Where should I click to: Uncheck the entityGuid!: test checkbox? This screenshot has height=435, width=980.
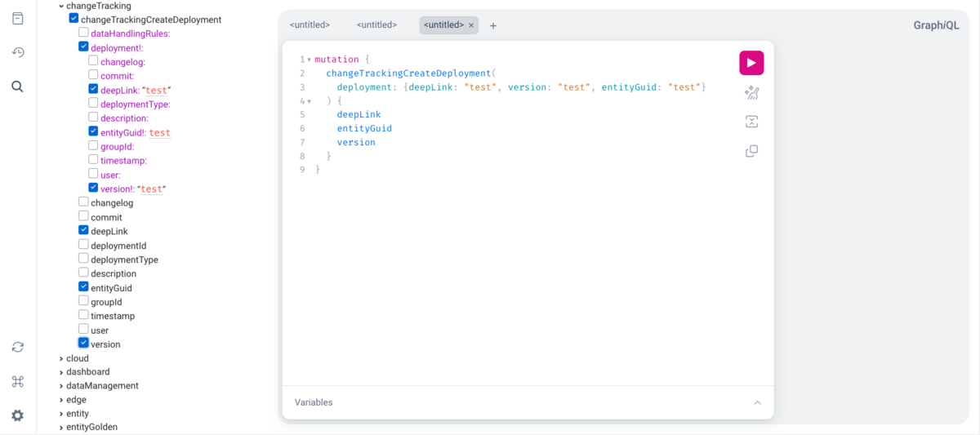(93, 131)
